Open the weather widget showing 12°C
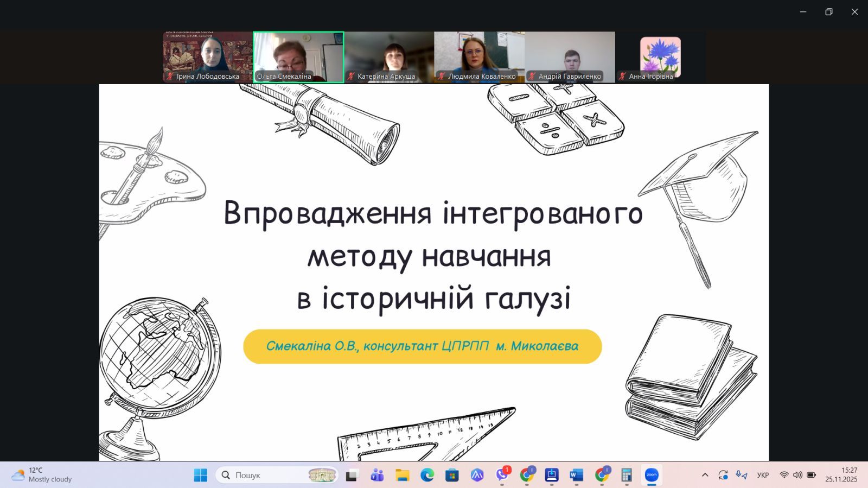Viewport: 868px width, 488px height. [x=42, y=475]
